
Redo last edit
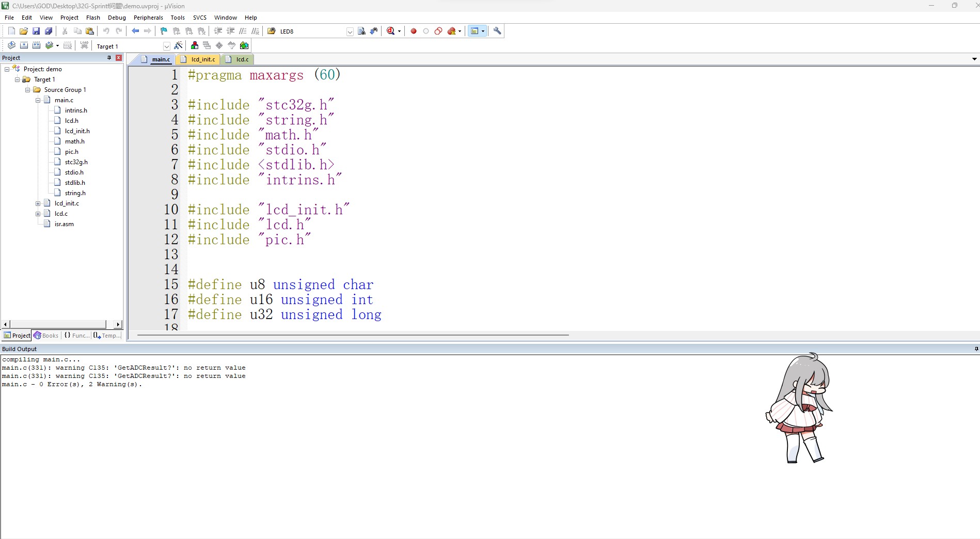tap(119, 31)
